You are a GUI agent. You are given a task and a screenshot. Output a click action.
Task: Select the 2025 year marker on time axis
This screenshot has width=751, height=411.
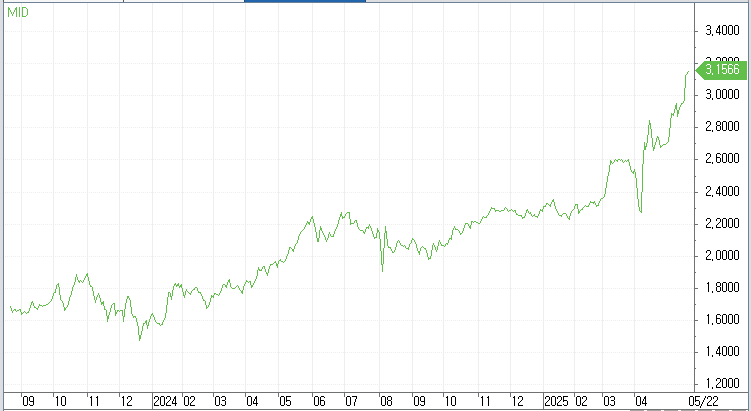pyautogui.click(x=557, y=400)
